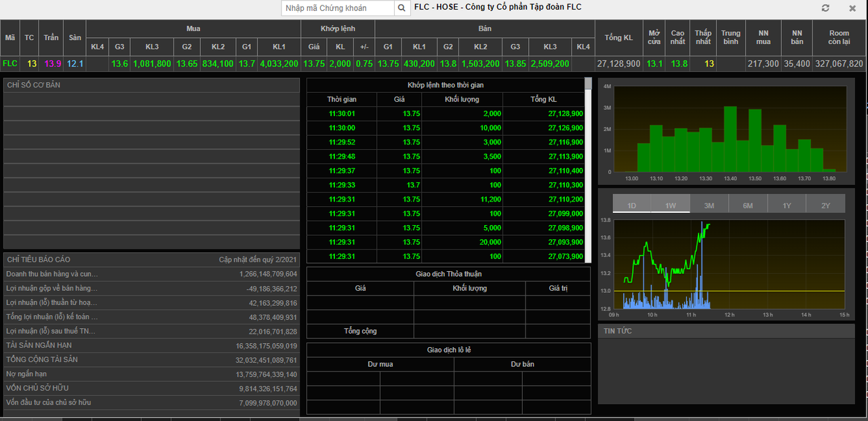The height and width of the screenshot is (421, 868).
Task: Click the 'Tổng KL' column header in quote table
Action: coord(618,37)
